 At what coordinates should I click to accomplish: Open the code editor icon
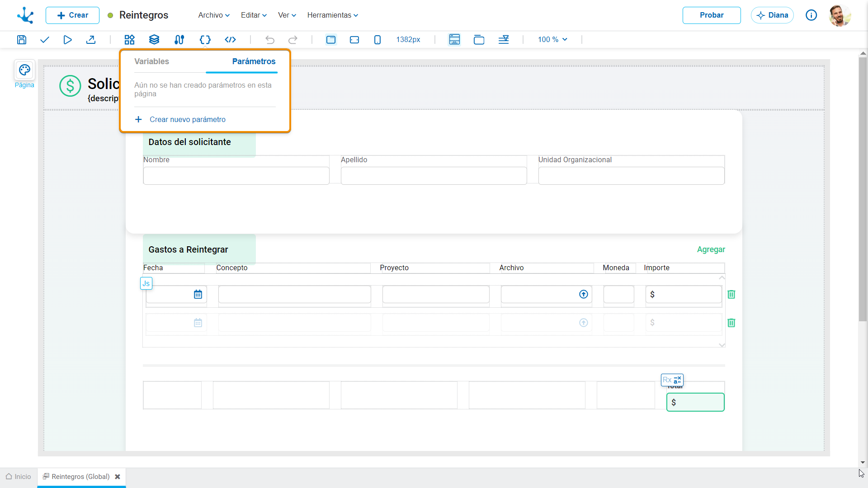[x=231, y=40]
